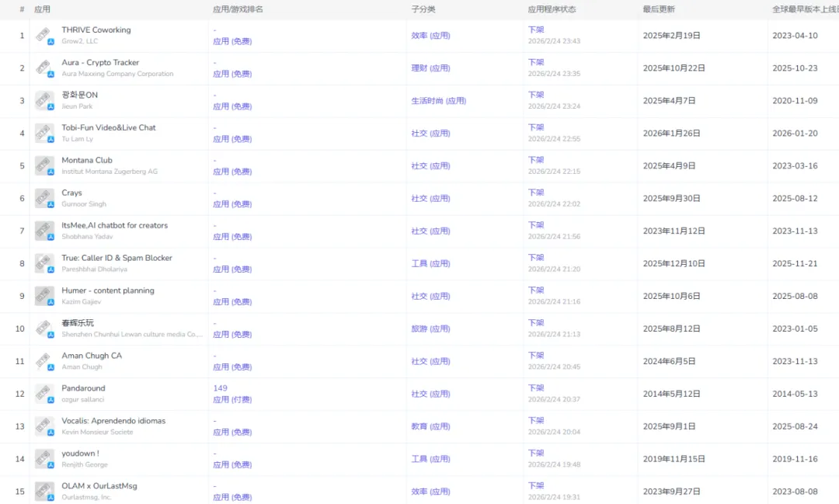Open the Montana Club app icon
Screen dimensions: 839x504
coord(44,166)
